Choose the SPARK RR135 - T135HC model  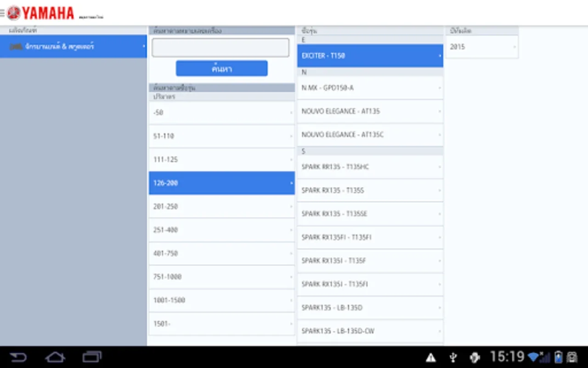point(370,167)
